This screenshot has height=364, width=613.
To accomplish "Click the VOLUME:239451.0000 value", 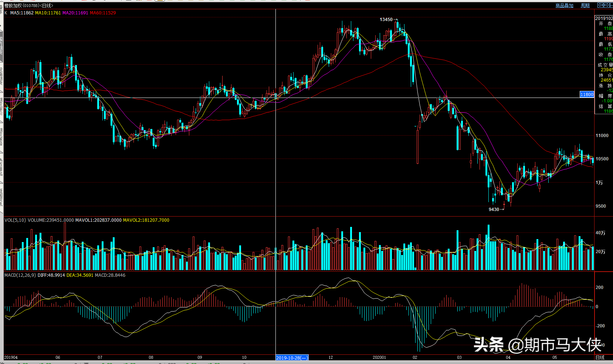I will 51,220.
